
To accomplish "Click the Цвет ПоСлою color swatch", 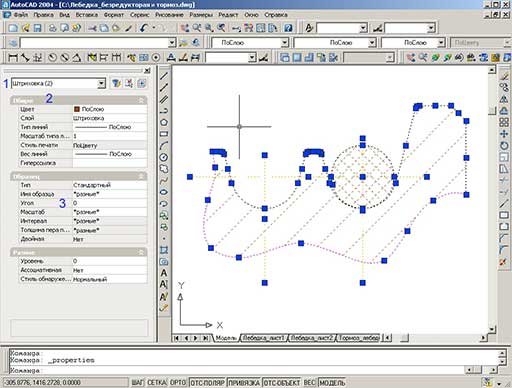I will (x=77, y=109).
